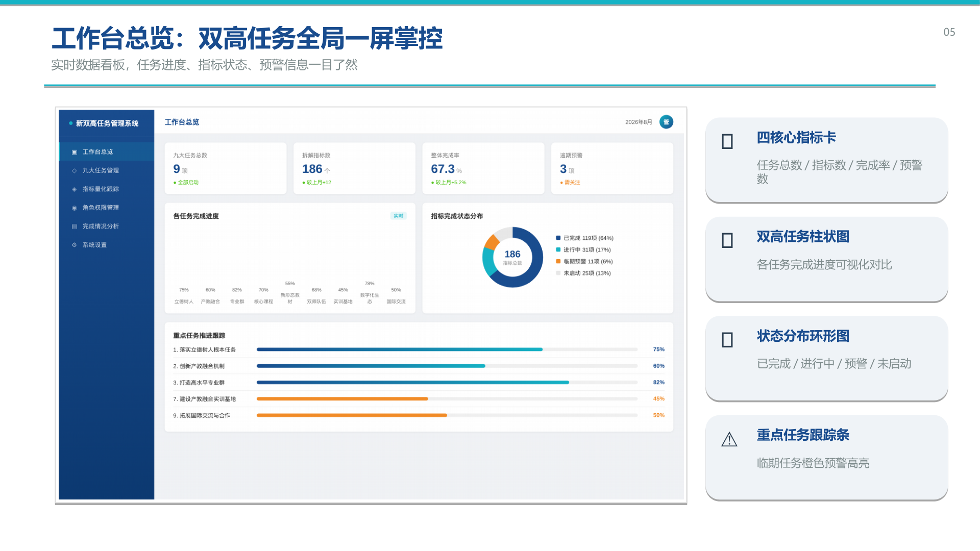Click the 已完成 blue legend swatch
This screenshot has height=551, width=980.
tap(558, 238)
